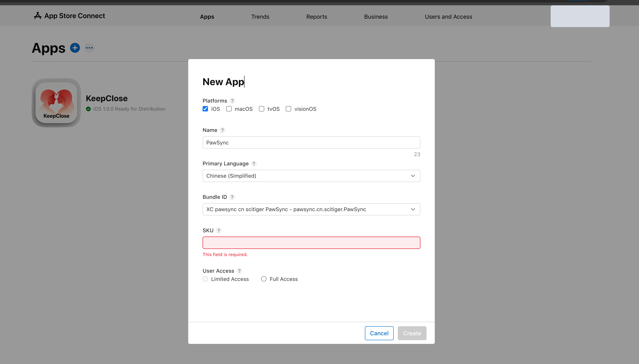Click the App Store Connect title text
The width and height of the screenshot is (639, 364).
75,16
